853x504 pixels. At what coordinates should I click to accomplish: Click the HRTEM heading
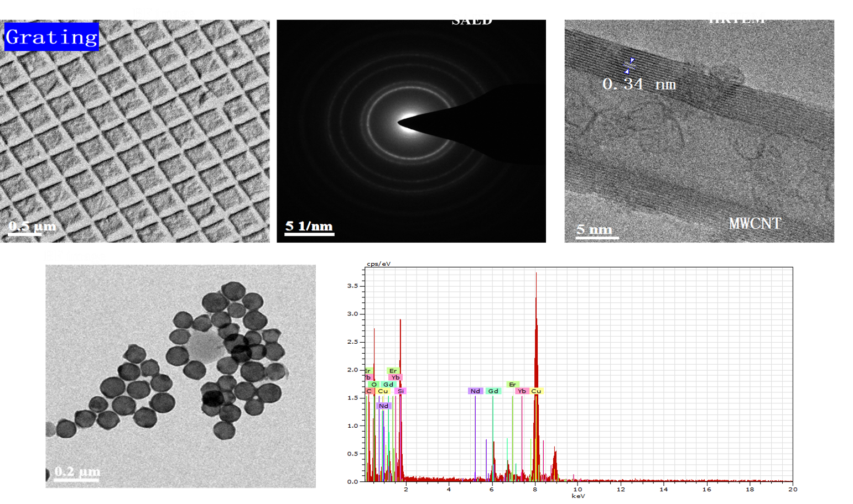(736, 18)
